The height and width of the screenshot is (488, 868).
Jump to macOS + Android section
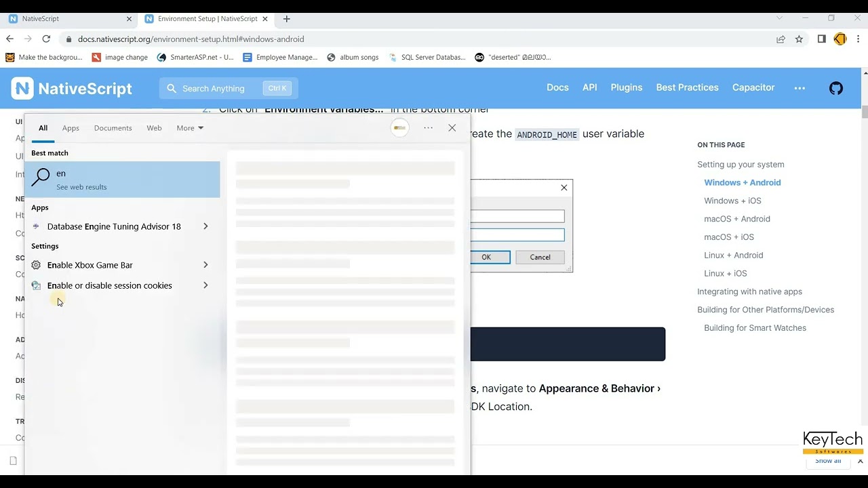click(x=736, y=219)
